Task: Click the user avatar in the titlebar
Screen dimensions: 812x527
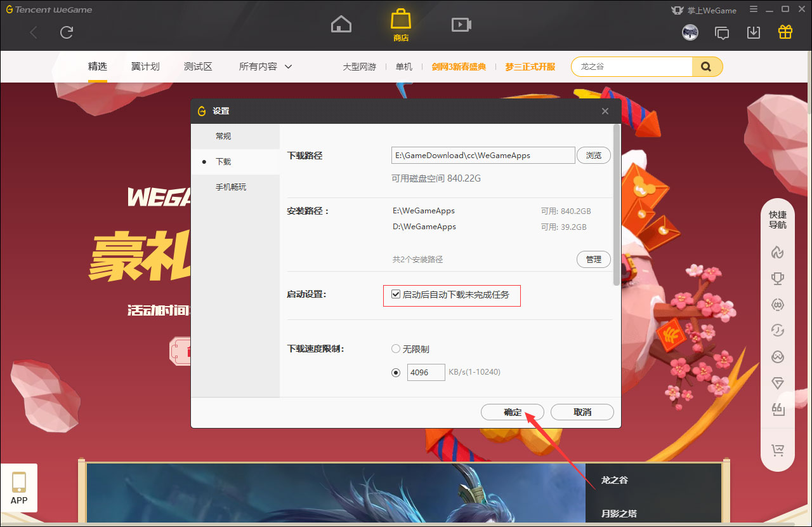Action: tap(690, 32)
